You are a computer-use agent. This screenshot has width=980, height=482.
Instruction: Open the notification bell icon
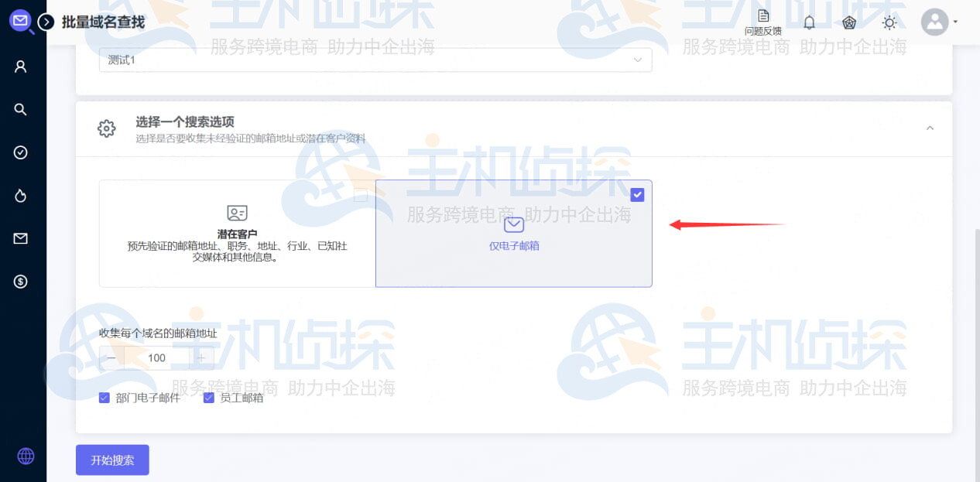click(809, 22)
